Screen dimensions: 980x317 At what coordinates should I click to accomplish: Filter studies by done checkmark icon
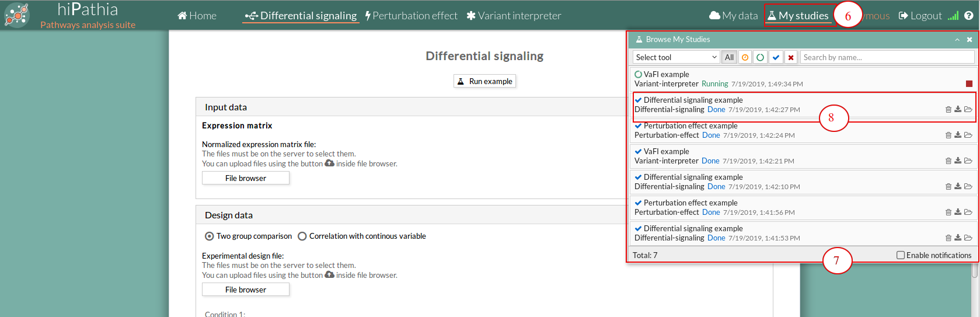pos(776,57)
